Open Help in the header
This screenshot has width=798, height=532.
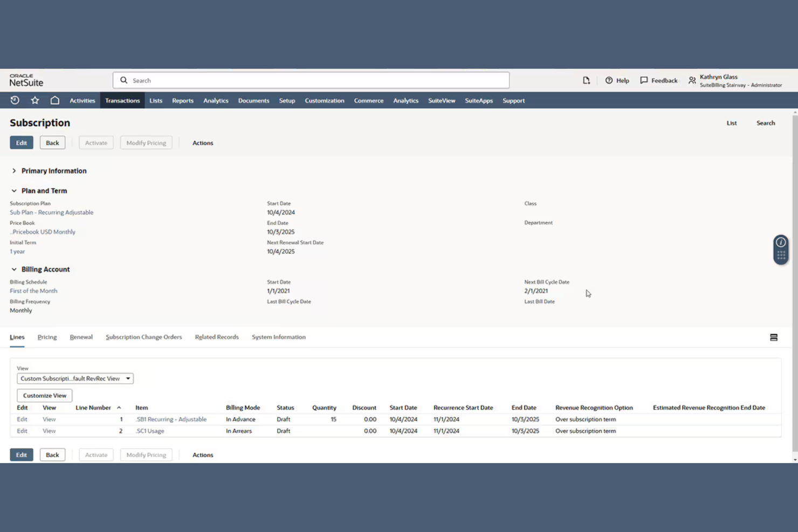tap(617, 80)
